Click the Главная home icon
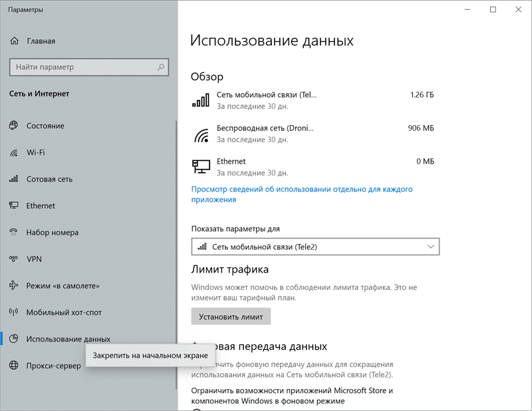This screenshot has height=411, width=532. tap(15, 41)
